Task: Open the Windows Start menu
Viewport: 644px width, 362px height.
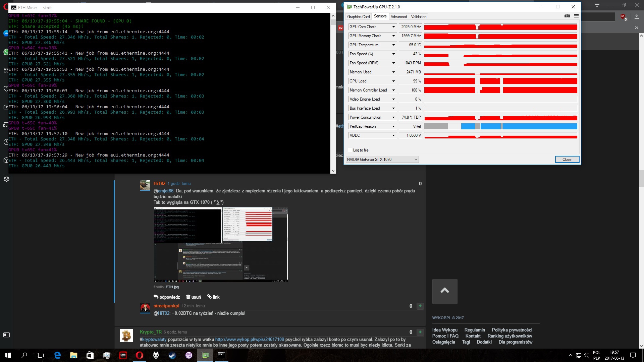Action: pyautogui.click(x=8, y=355)
